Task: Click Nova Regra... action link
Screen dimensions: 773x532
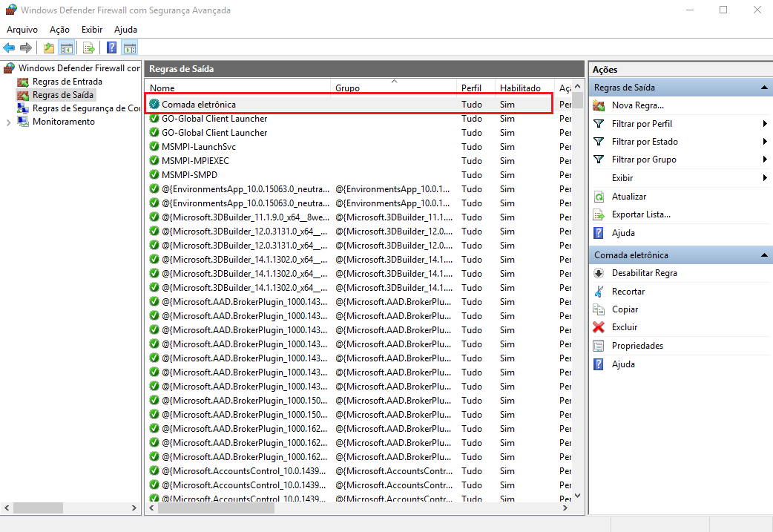Action: click(638, 105)
